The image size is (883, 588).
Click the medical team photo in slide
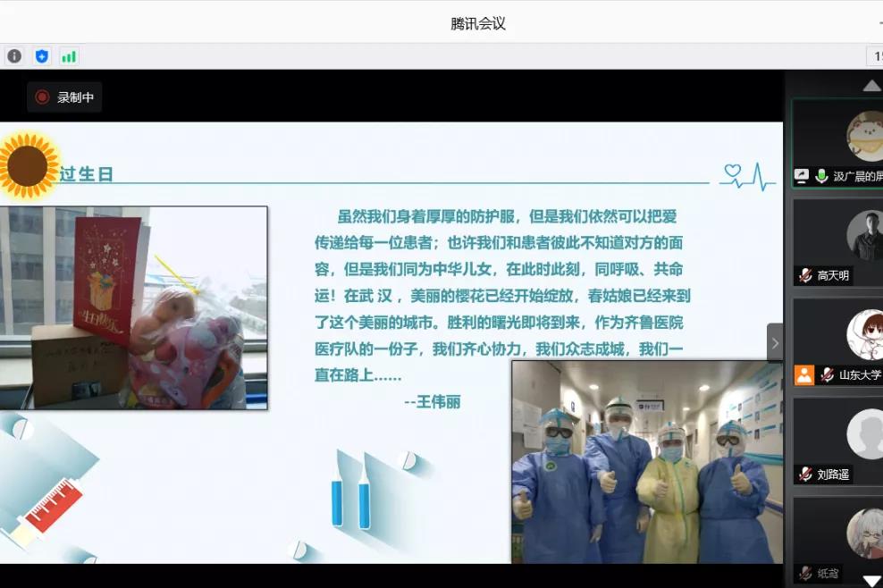pos(646,461)
